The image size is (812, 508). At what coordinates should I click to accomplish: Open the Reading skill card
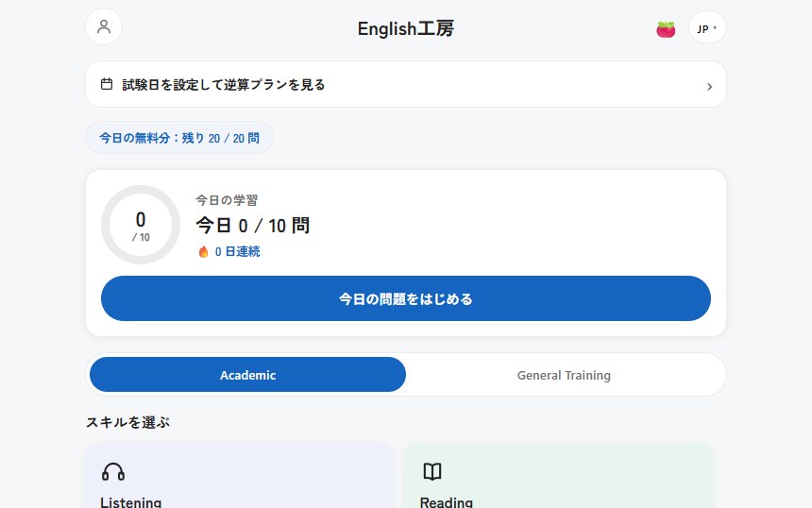click(559, 475)
